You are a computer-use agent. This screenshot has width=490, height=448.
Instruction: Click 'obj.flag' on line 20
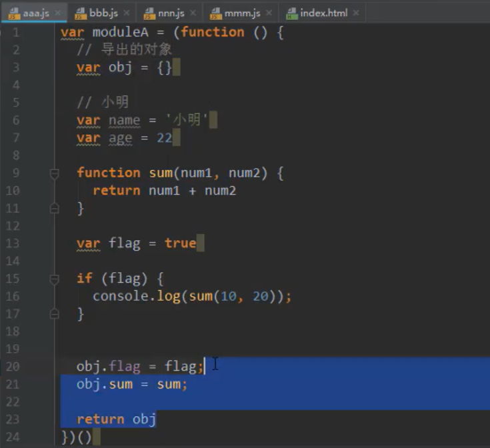pos(109,367)
